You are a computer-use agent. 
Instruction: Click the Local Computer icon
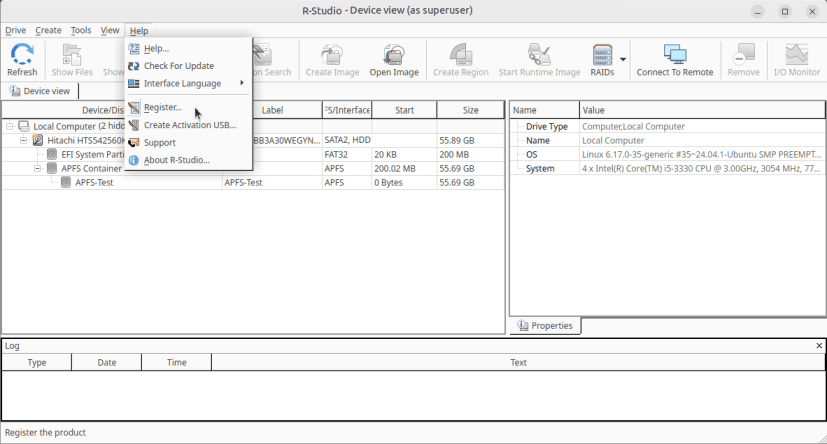click(24, 126)
